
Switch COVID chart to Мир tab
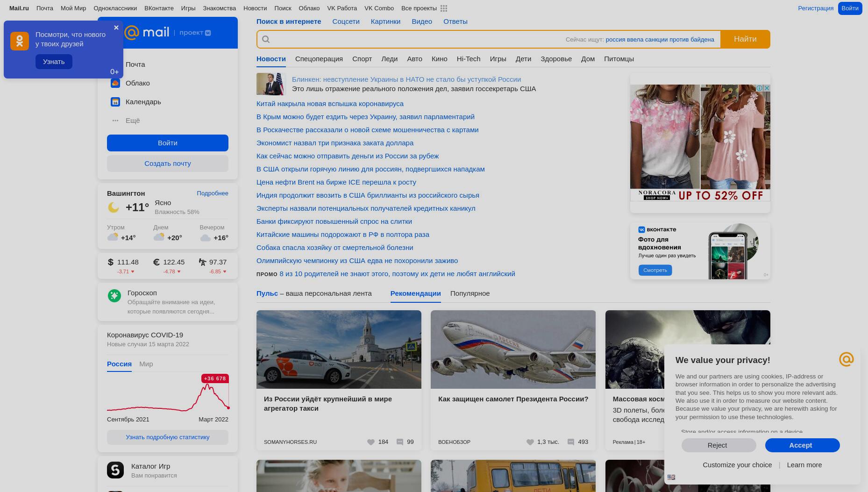pos(146,364)
